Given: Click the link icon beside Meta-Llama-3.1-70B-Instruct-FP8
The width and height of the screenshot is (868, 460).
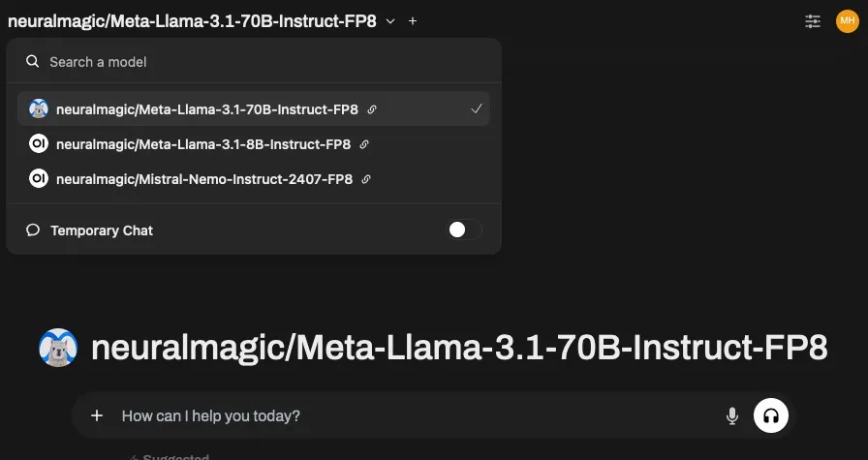Looking at the screenshot, I should tap(372, 110).
